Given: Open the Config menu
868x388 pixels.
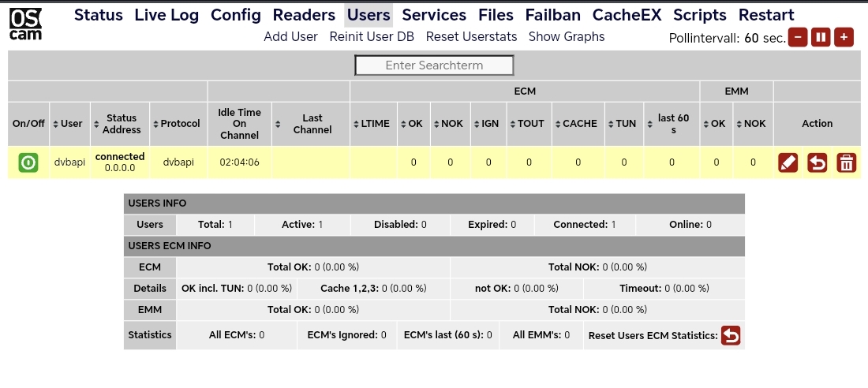Looking at the screenshot, I should (x=236, y=15).
